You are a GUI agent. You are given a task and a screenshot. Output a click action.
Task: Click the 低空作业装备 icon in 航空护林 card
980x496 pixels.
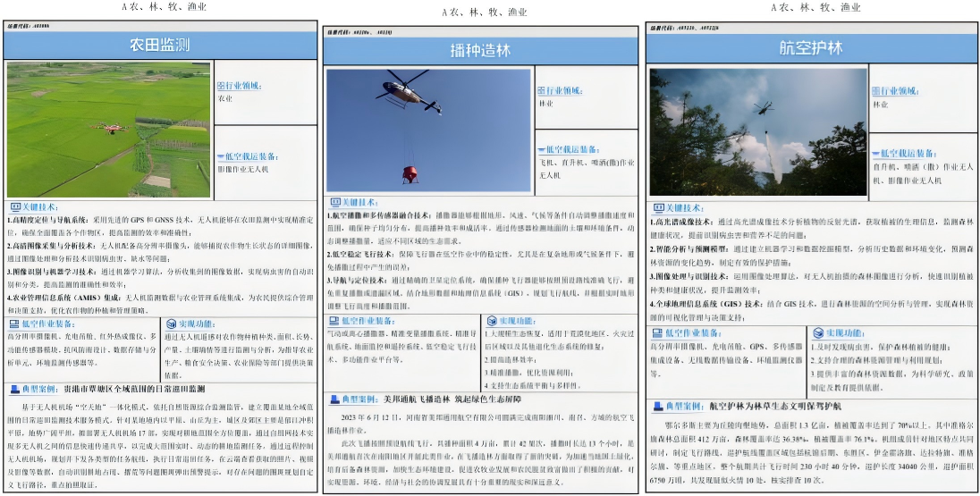[x=656, y=333]
